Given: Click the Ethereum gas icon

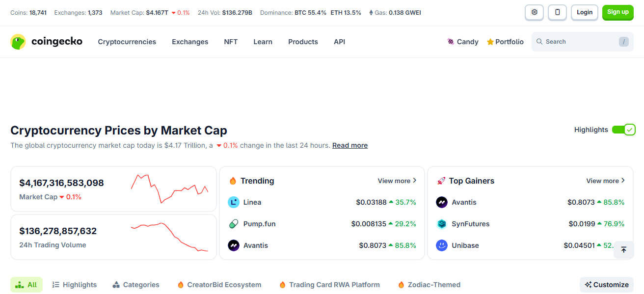Looking at the screenshot, I should click(x=371, y=13).
